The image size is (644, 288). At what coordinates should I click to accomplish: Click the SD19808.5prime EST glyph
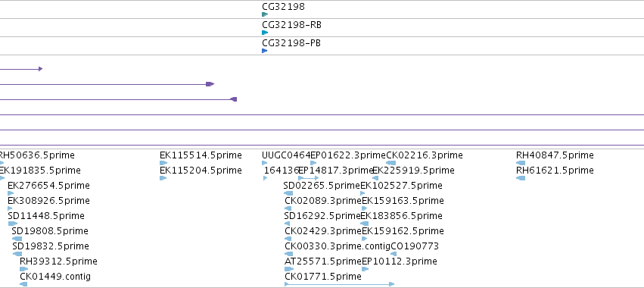[17, 239]
